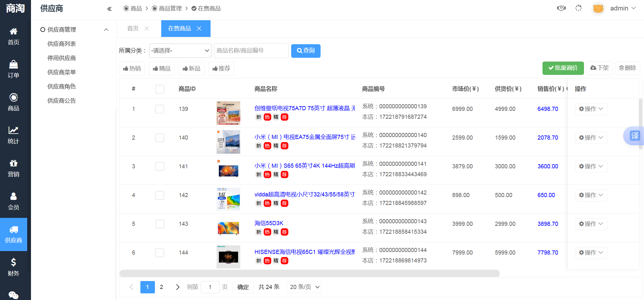The width and height of the screenshot is (644, 300).
Task: Click the 商品名称/商品编号 search input field
Action: point(251,51)
